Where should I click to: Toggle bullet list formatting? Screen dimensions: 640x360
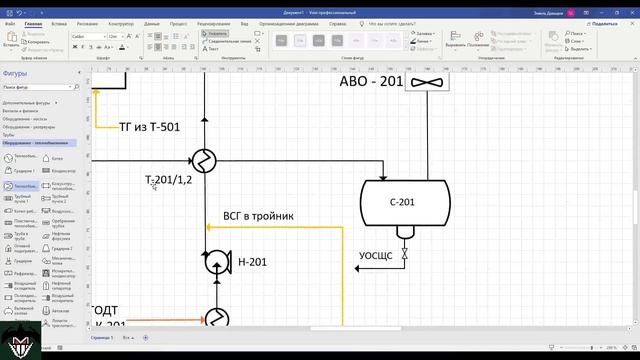click(x=176, y=36)
